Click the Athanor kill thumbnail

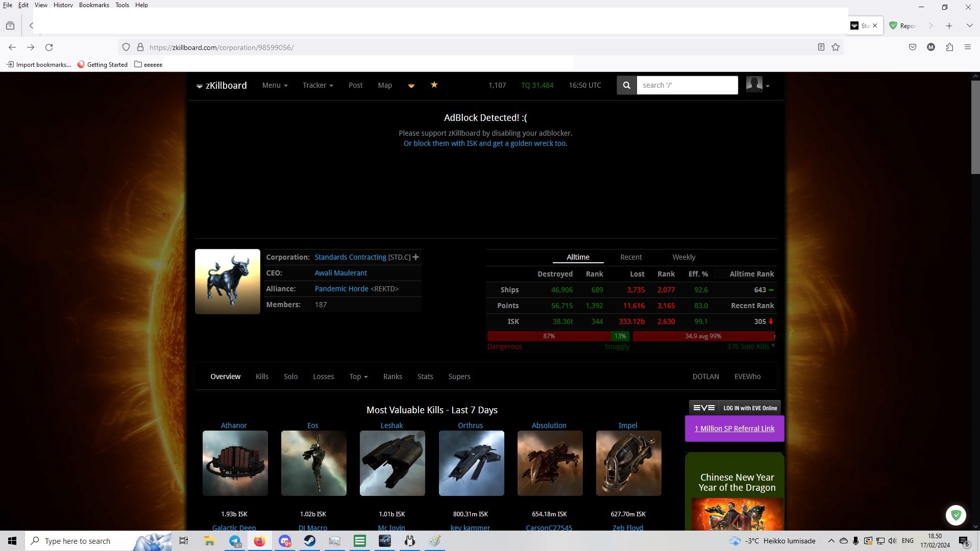coord(235,463)
